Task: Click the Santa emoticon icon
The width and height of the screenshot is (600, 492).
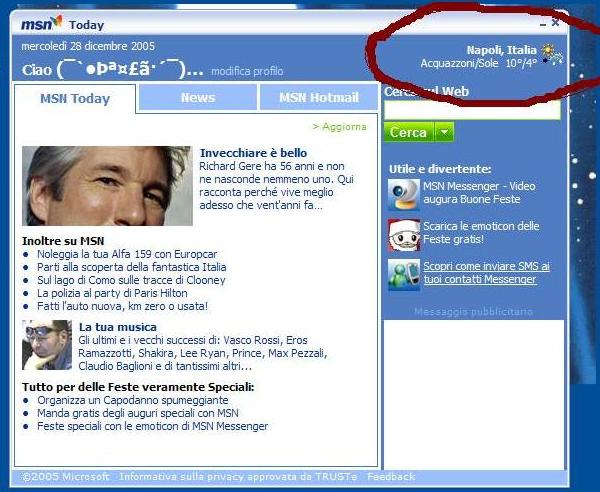Action: tap(404, 235)
